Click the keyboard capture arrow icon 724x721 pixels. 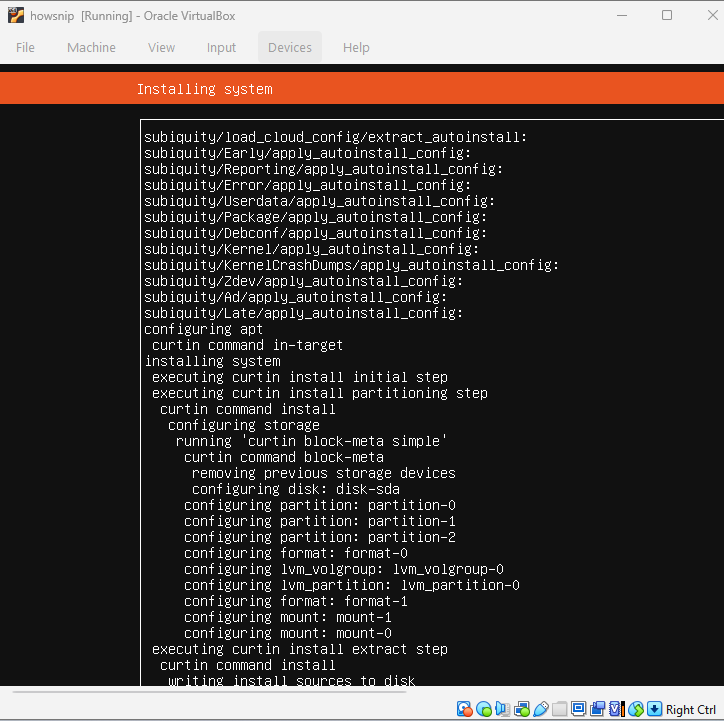tap(655, 709)
